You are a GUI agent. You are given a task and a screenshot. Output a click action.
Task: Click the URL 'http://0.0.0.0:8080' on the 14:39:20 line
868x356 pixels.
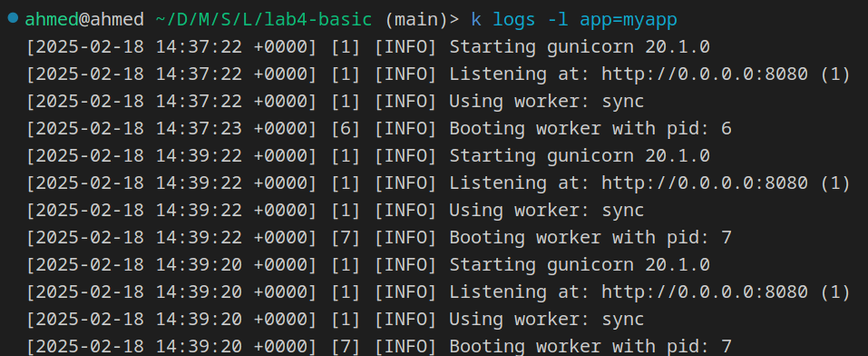[704, 292]
